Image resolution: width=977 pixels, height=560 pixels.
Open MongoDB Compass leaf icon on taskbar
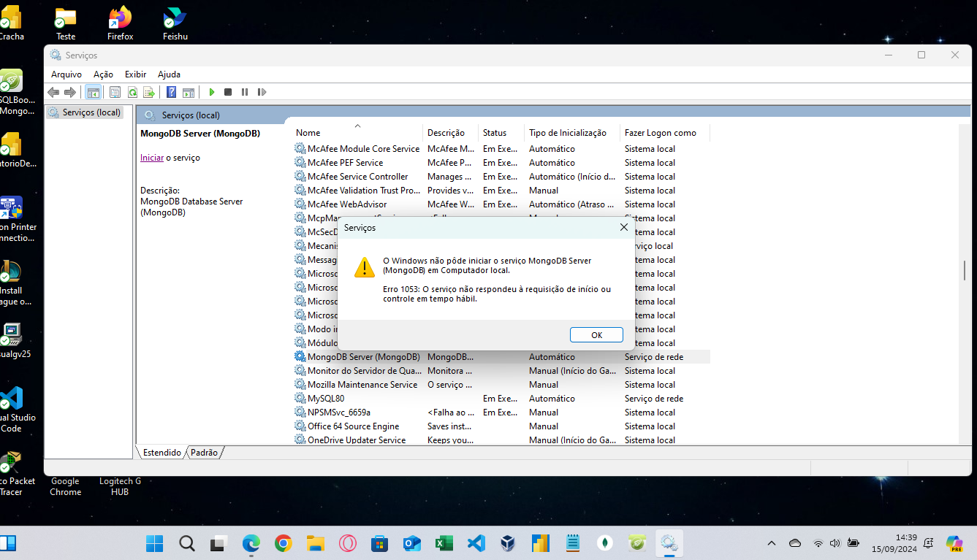[604, 543]
